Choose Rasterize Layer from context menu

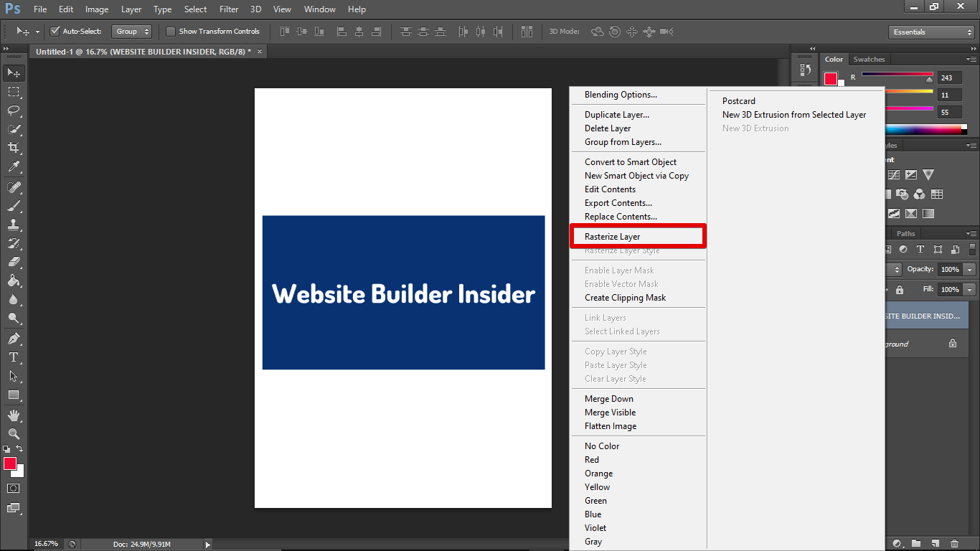pyautogui.click(x=612, y=237)
